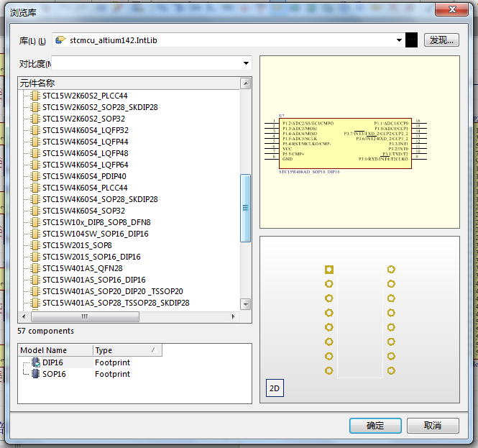Image resolution: width=478 pixels, height=448 pixels.
Task: Click the STC15W4K60S4_LQFP64 component icon
Action: (35, 165)
